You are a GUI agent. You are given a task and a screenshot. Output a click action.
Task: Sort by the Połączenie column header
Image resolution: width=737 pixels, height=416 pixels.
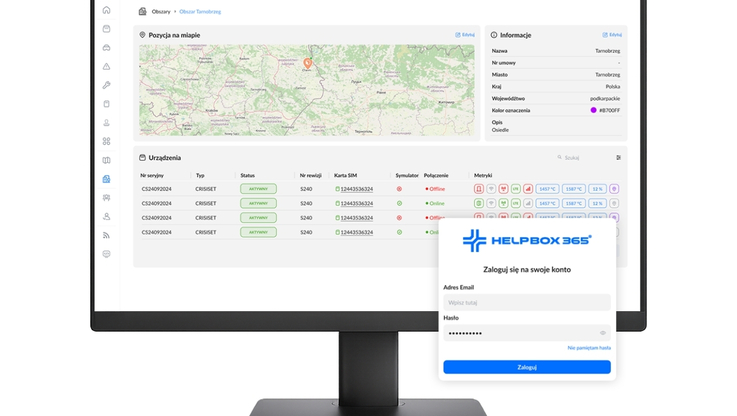(x=436, y=175)
